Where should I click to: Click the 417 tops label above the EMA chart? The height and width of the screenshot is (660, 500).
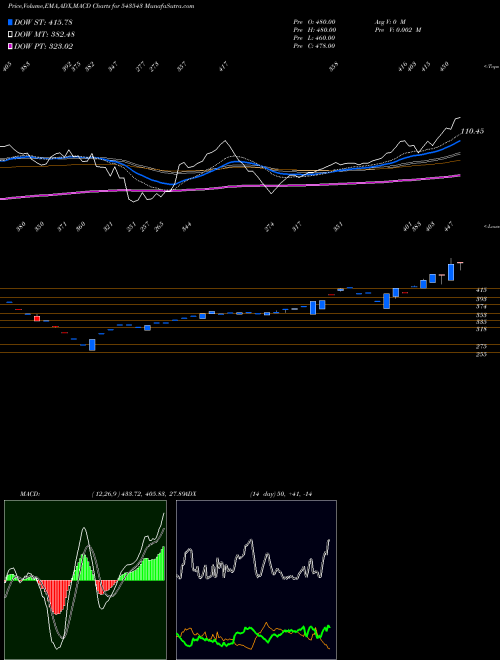coord(223,66)
